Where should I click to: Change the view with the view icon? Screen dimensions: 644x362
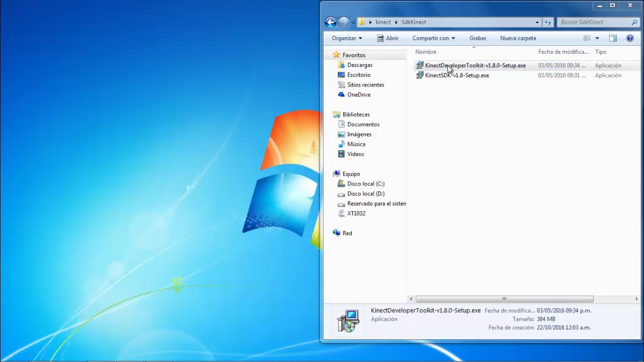coord(587,38)
